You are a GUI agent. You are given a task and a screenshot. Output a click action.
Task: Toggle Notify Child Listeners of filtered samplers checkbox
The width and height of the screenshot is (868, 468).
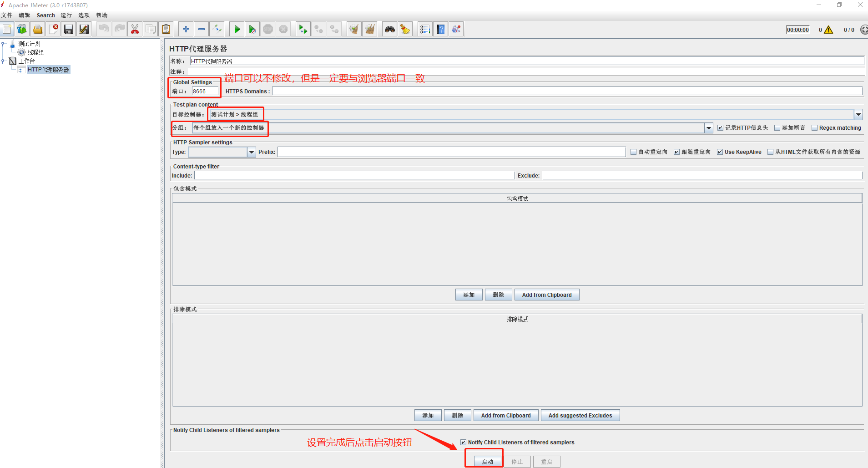click(463, 443)
